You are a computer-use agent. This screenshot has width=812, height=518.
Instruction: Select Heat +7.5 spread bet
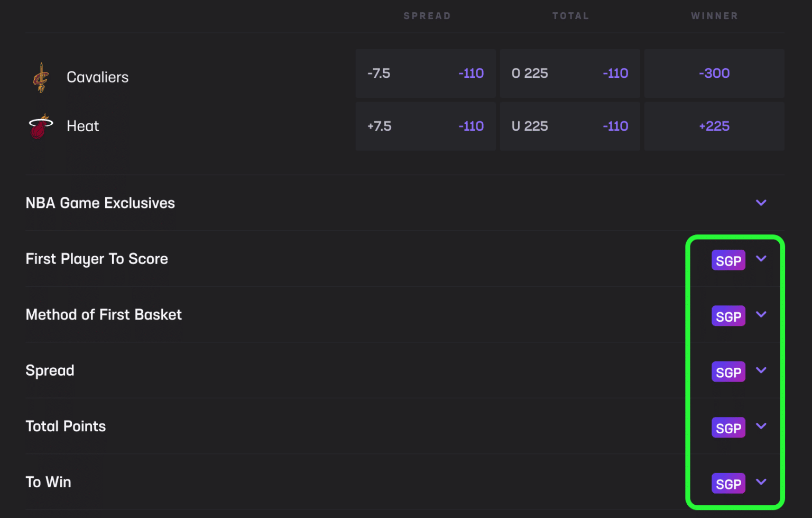point(426,126)
